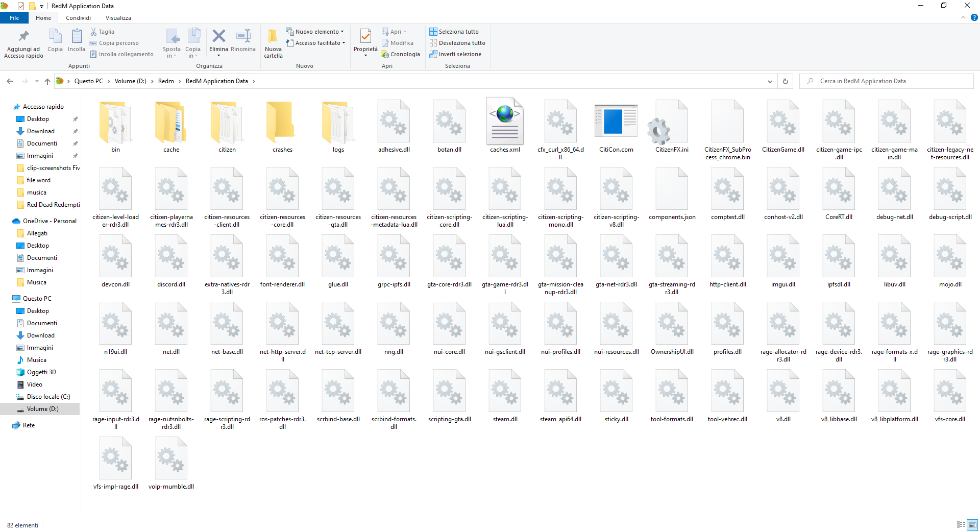Click Redm segment in address breadcrumb
Image resolution: width=980 pixels, height=531 pixels.
pos(166,81)
